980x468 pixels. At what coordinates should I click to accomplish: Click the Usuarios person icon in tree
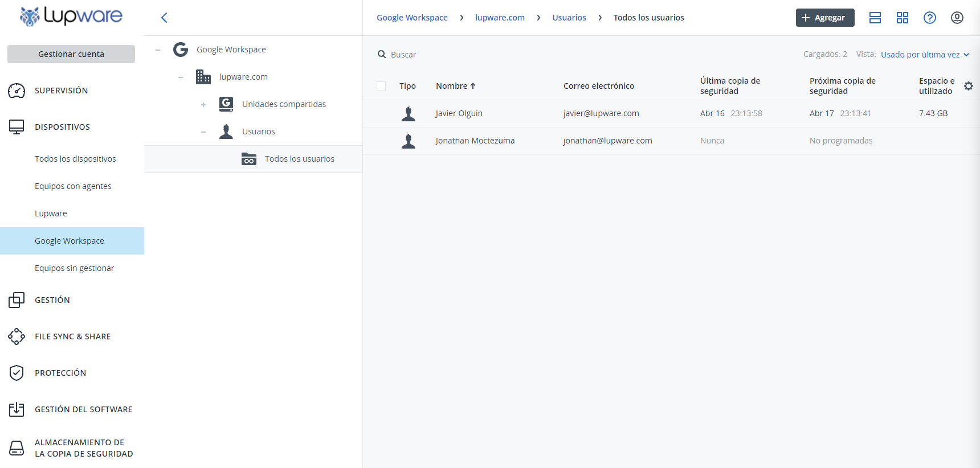[x=226, y=132]
